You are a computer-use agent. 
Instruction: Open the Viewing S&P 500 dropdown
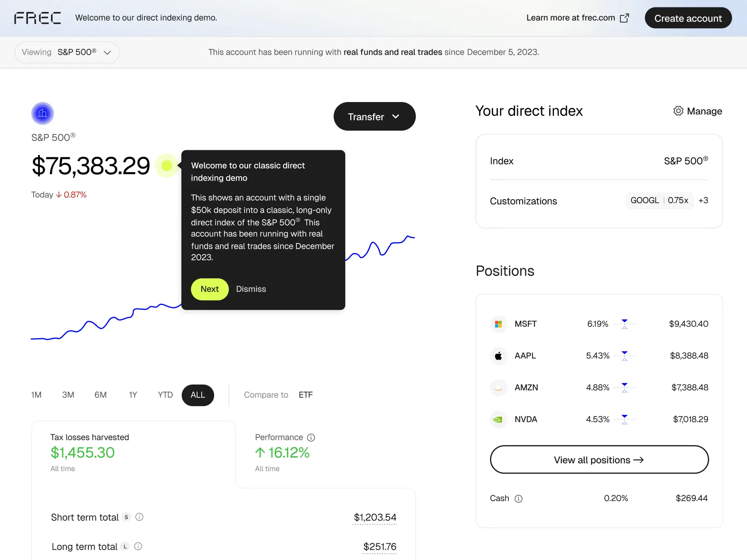coord(67,52)
